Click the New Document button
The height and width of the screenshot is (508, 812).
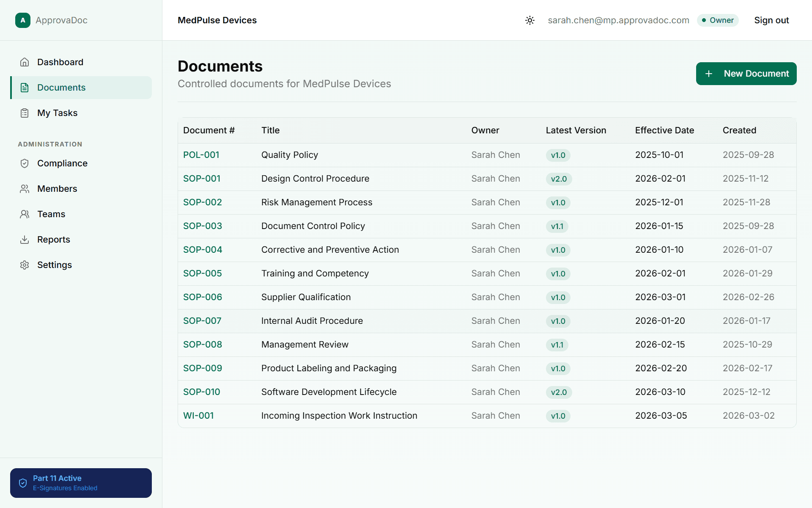coord(746,73)
